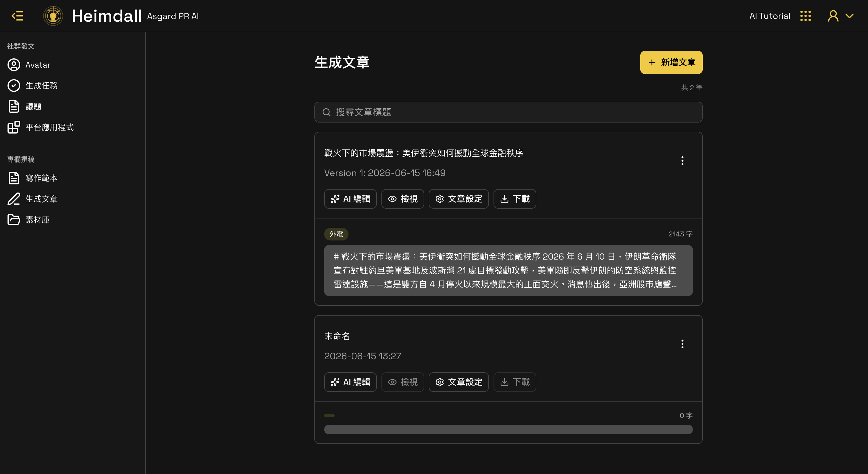868x474 pixels.
Task: Open the AI Tutorial link
Action: (769, 16)
